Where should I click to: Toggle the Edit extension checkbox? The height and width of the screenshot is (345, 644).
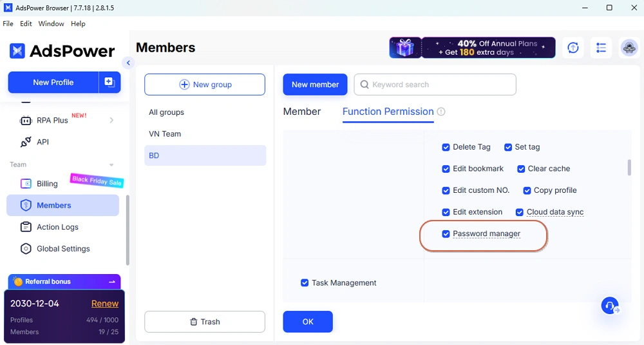click(x=446, y=212)
